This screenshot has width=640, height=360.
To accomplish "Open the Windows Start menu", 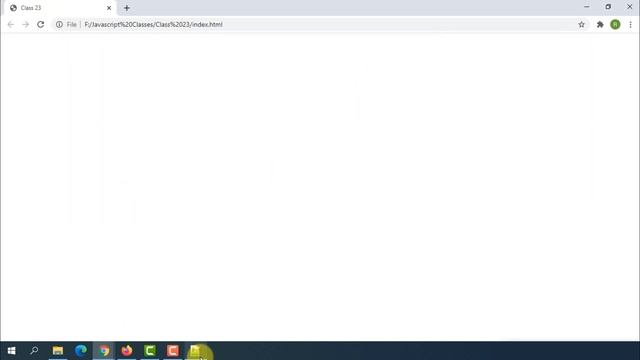I will click(11, 351).
